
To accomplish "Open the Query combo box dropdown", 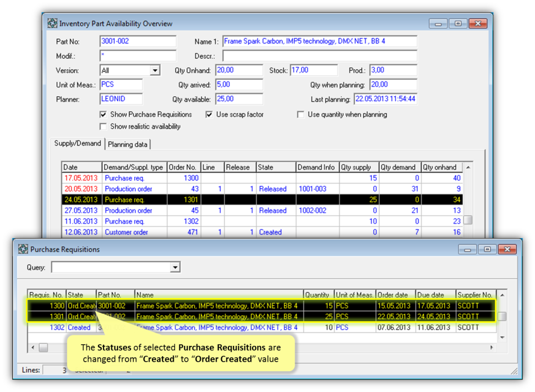I will [175, 267].
